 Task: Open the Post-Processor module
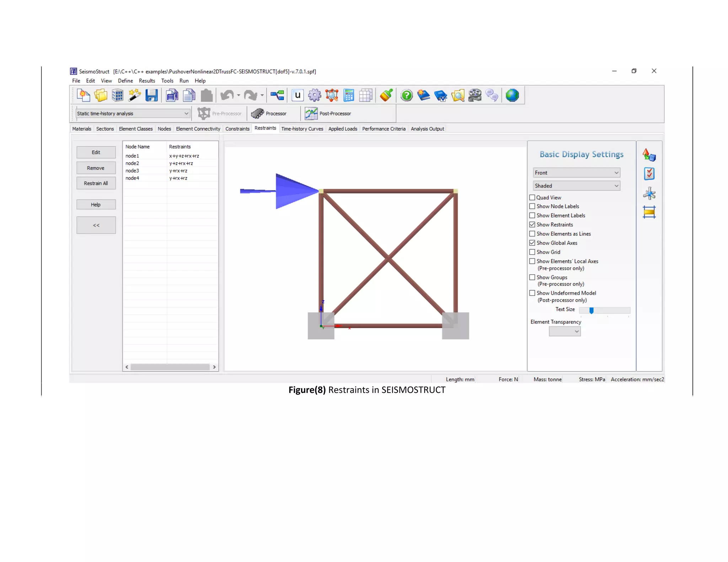pos(328,114)
